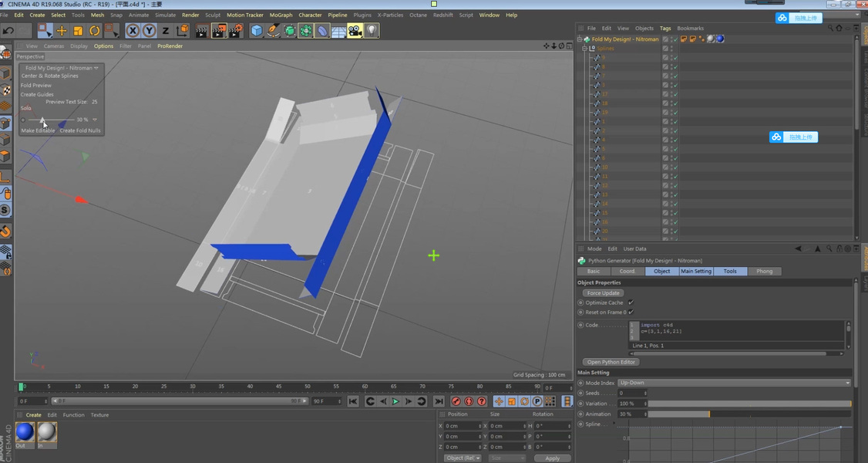Switch to the Coord. tab
The image size is (868, 463).
click(x=627, y=272)
